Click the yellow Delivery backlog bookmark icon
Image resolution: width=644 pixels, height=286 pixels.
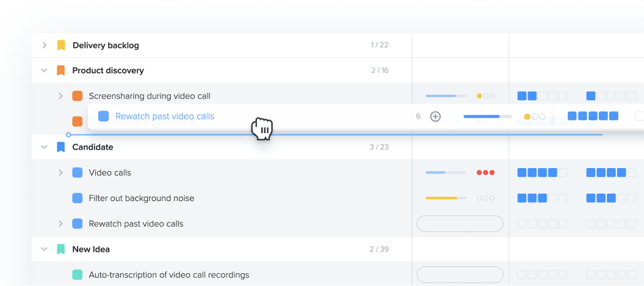[61, 45]
